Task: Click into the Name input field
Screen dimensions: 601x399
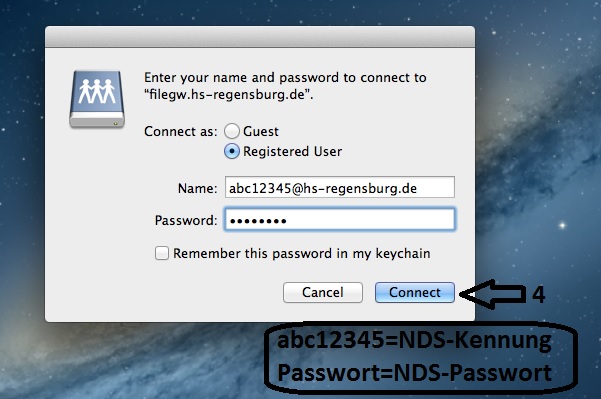Action: [x=340, y=187]
